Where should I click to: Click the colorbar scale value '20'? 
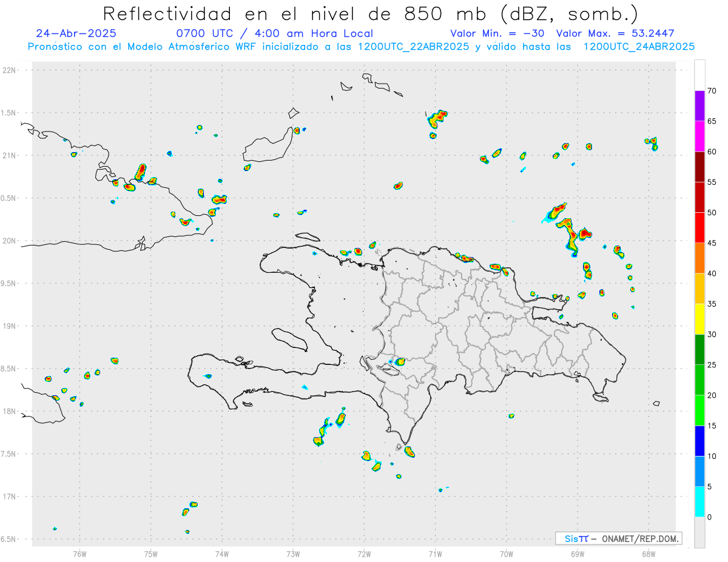[x=712, y=395]
